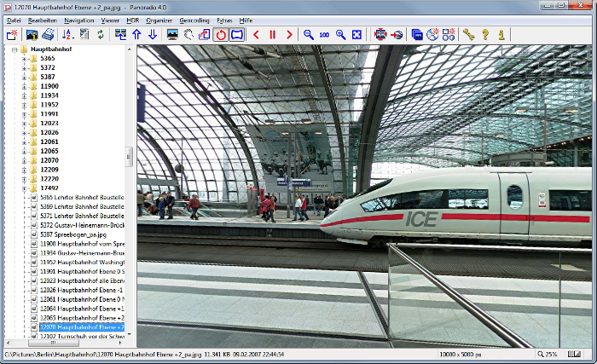Screen dimensions: 597x364
Task: Sort files with the A-Z sort icon
Action: (x=67, y=35)
